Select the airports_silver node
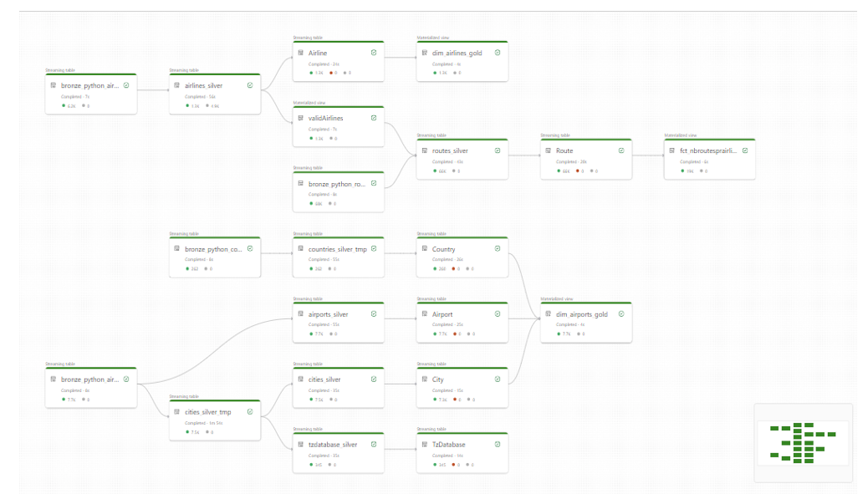The height and width of the screenshot is (499, 868). (x=338, y=323)
